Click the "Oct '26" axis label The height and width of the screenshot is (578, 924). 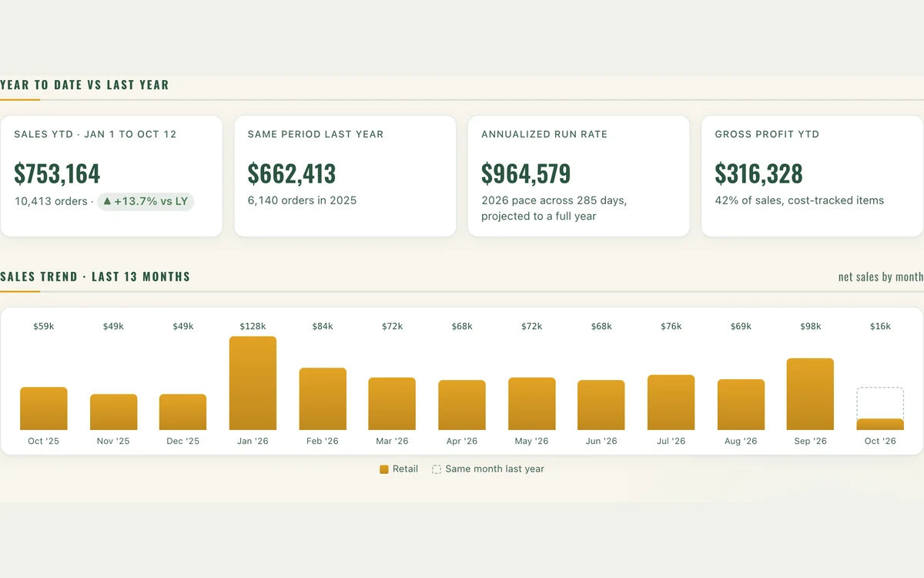pos(880,442)
